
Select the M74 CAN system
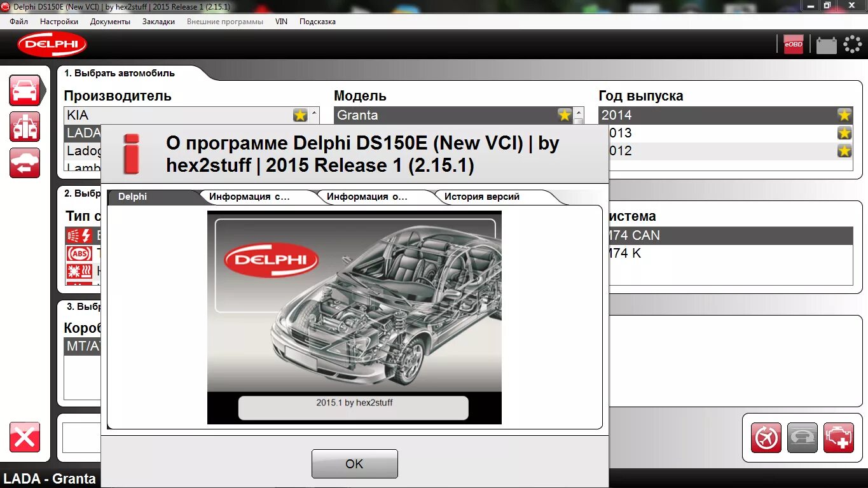tap(730, 235)
